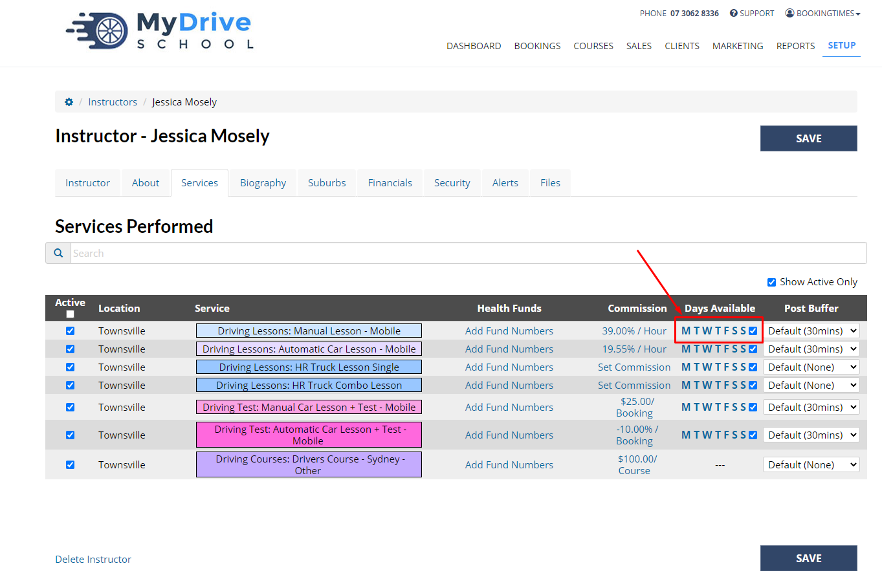The width and height of the screenshot is (882, 588).
Task: Open Post Buffer dropdown for Manual Car Lesson + Test
Action: click(811, 407)
